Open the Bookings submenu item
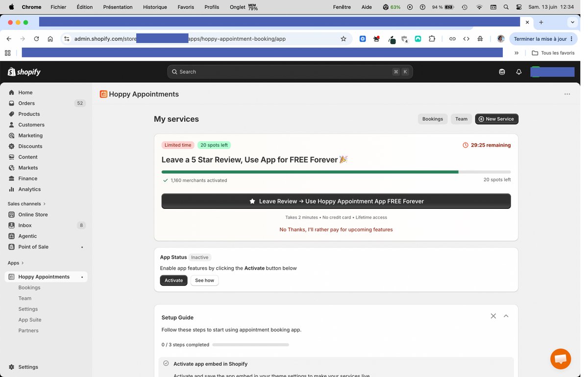 point(29,287)
